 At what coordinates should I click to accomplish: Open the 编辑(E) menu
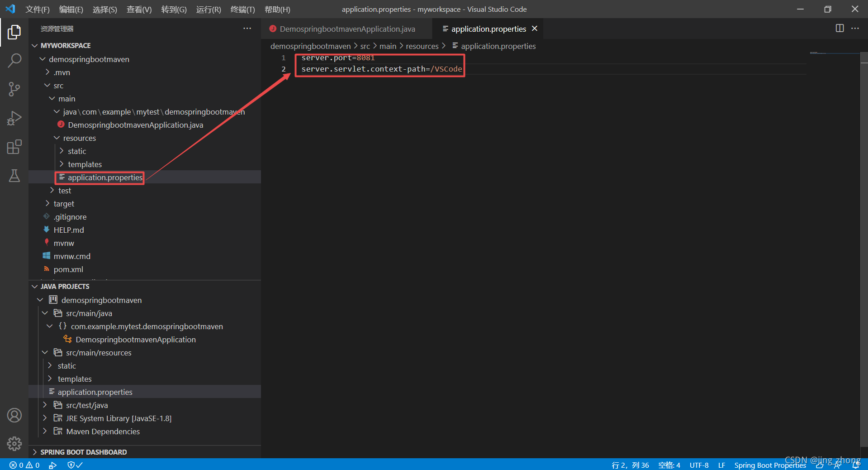[x=71, y=9]
